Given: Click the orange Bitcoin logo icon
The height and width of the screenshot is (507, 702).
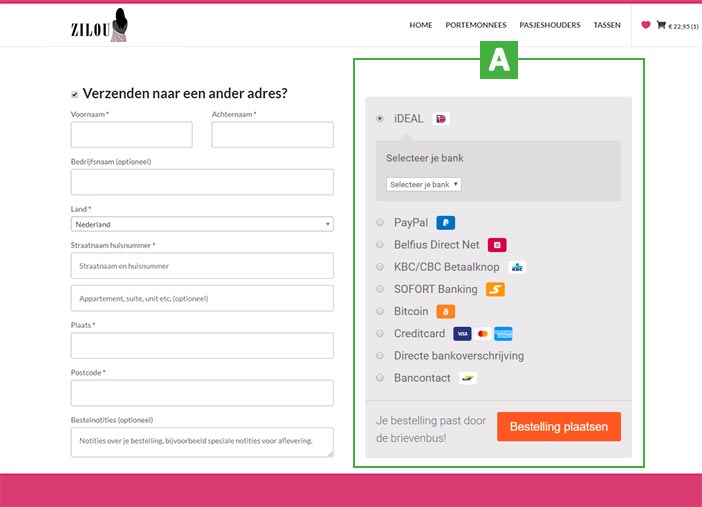Looking at the screenshot, I should pyautogui.click(x=445, y=312).
